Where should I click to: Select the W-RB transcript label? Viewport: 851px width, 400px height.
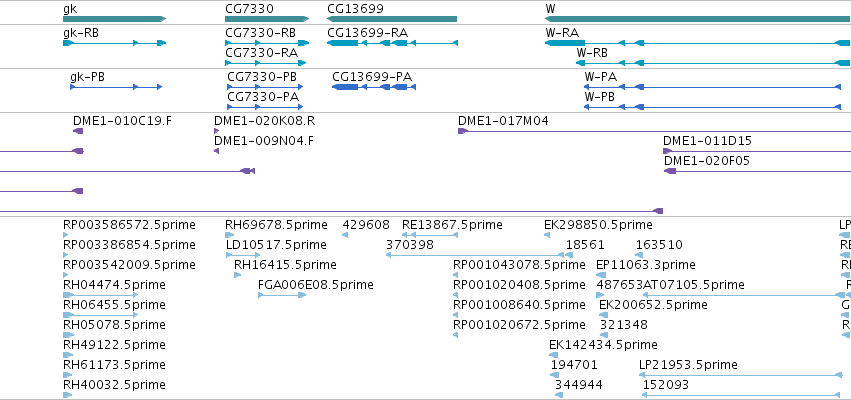click(x=592, y=53)
